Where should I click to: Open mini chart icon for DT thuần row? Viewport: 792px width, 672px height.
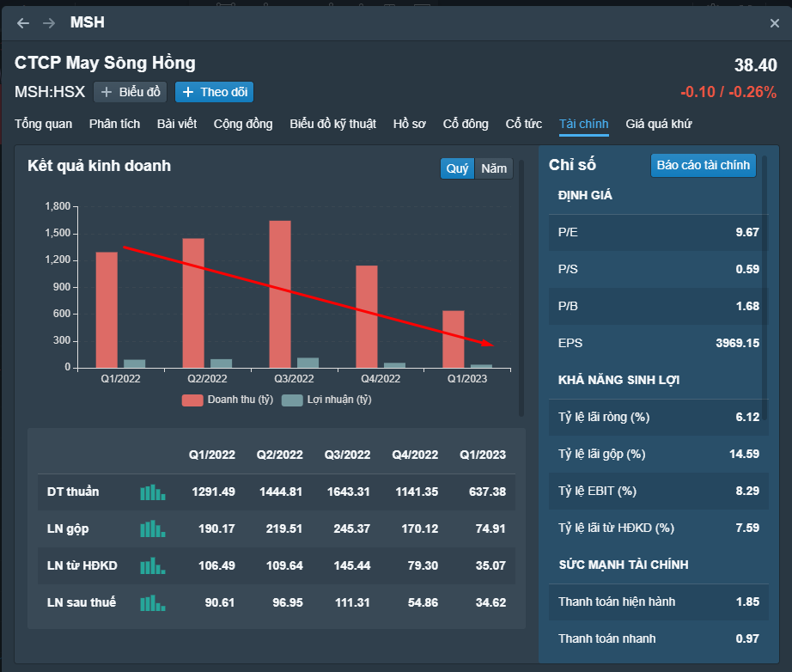(152, 492)
